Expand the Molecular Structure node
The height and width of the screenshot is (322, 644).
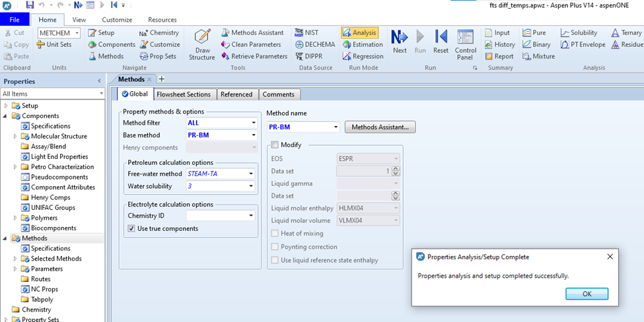[15, 136]
